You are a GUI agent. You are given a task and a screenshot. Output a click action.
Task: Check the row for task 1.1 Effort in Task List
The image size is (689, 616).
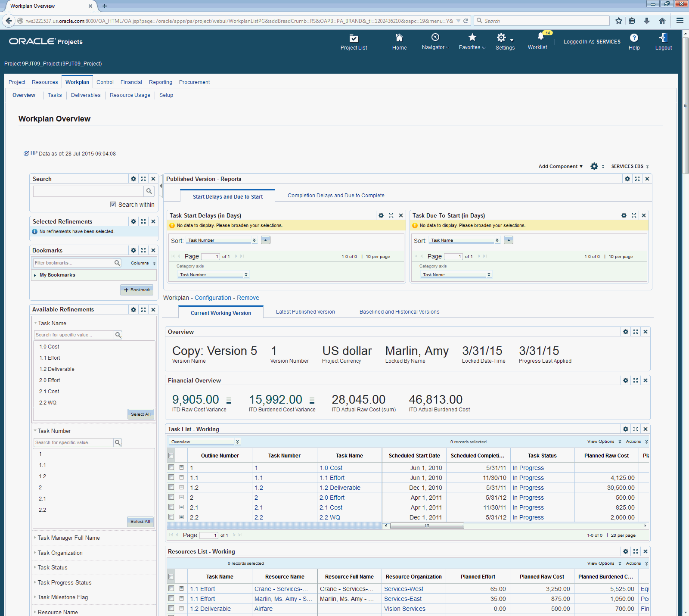171,477
